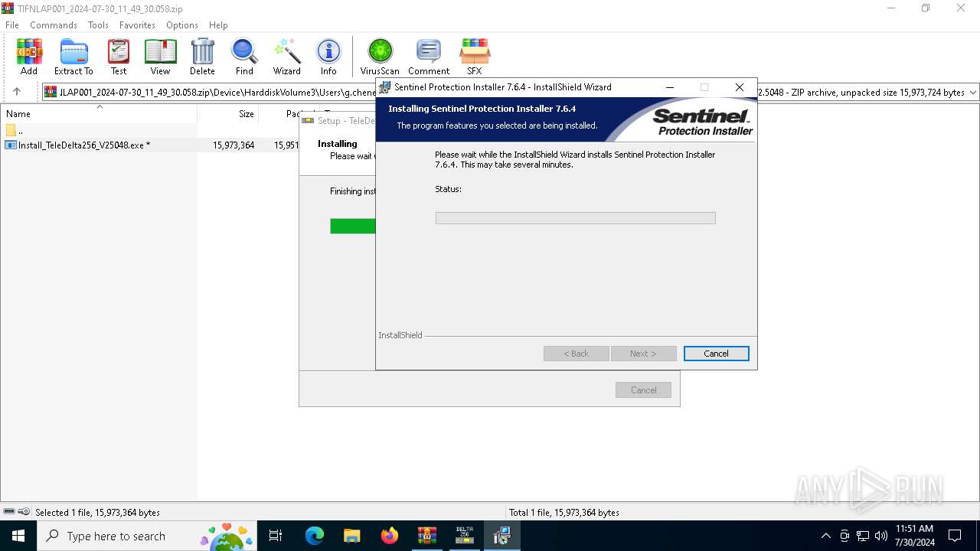Viewport: 980px width, 551px height.
Task: Open volume control in system tray
Action: pyautogui.click(x=881, y=536)
